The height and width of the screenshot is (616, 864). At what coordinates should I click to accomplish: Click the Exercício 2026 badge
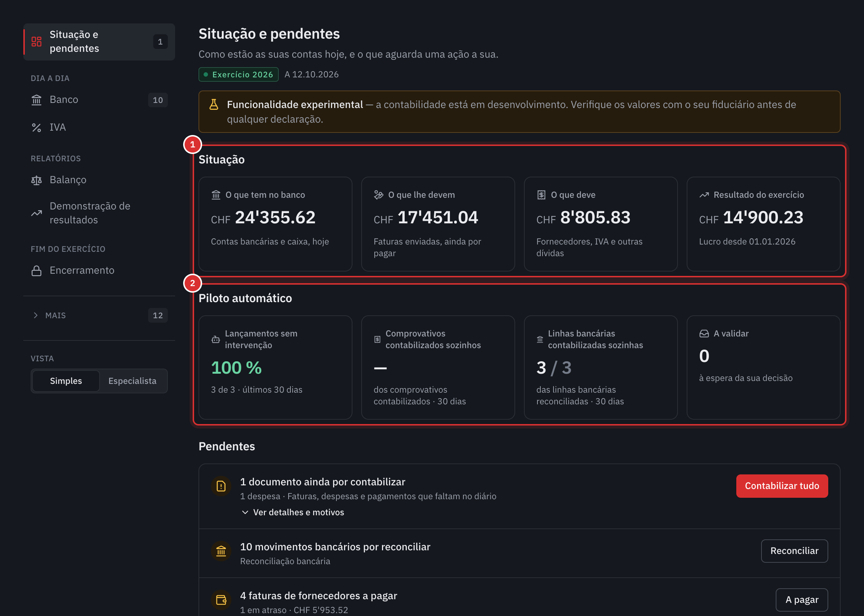[x=239, y=74]
